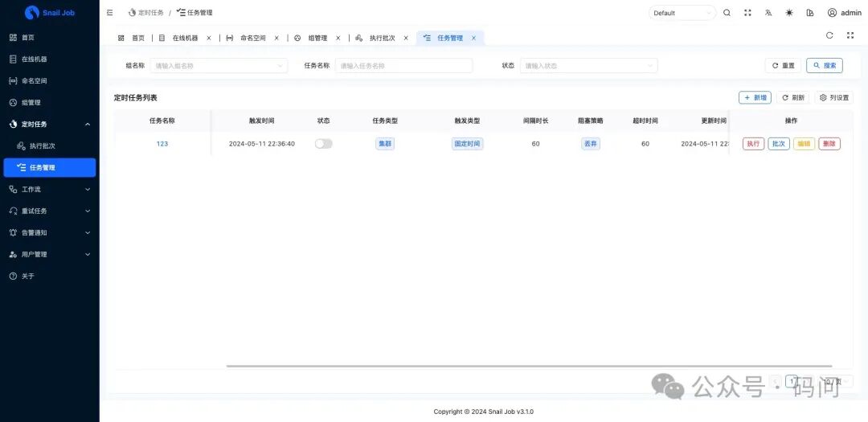Click the 超时时间 column header
Image resolution: width=868 pixels, height=422 pixels.
645,121
